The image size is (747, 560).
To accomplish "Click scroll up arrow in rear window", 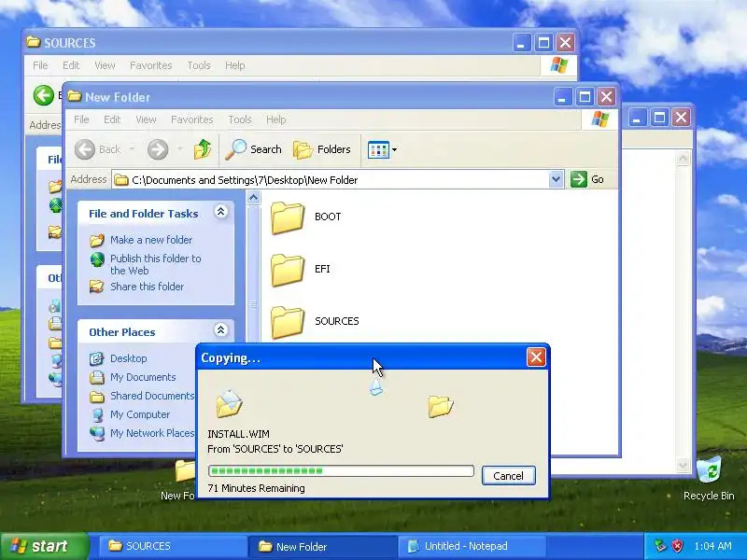I will pos(684,159).
